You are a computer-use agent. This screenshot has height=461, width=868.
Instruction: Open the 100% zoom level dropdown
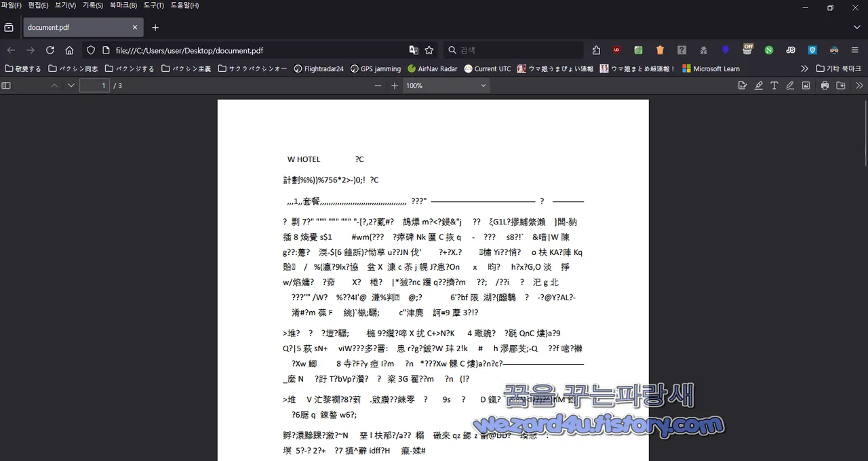tap(446, 85)
